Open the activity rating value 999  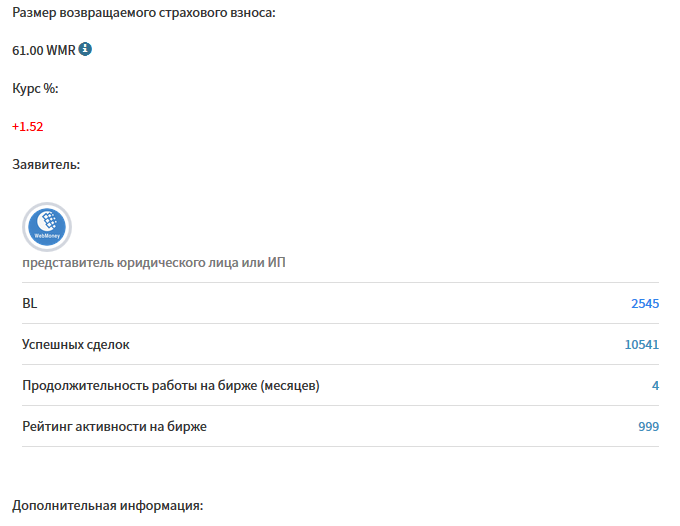648,427
